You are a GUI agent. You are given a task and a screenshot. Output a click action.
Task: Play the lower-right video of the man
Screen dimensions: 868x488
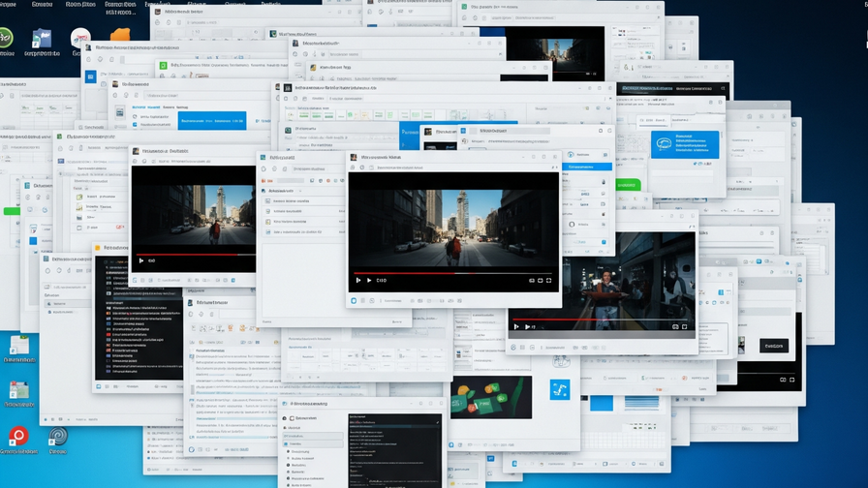[516, 326]
